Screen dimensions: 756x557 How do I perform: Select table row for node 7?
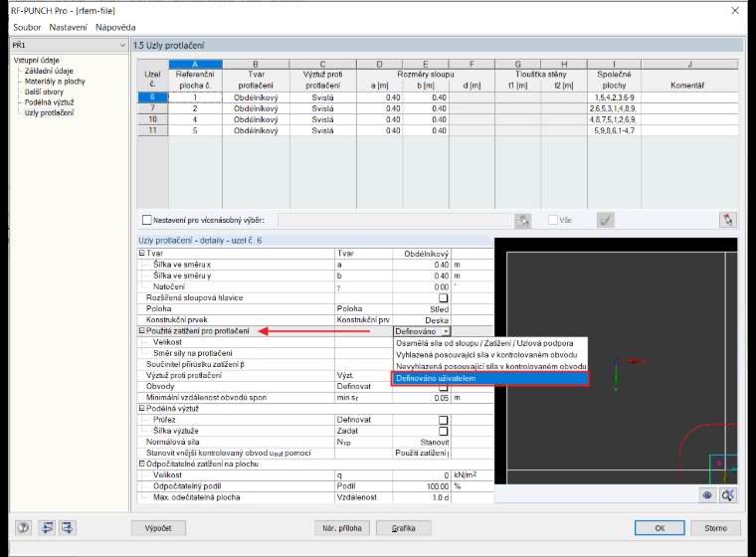click(x=152, y=108)
